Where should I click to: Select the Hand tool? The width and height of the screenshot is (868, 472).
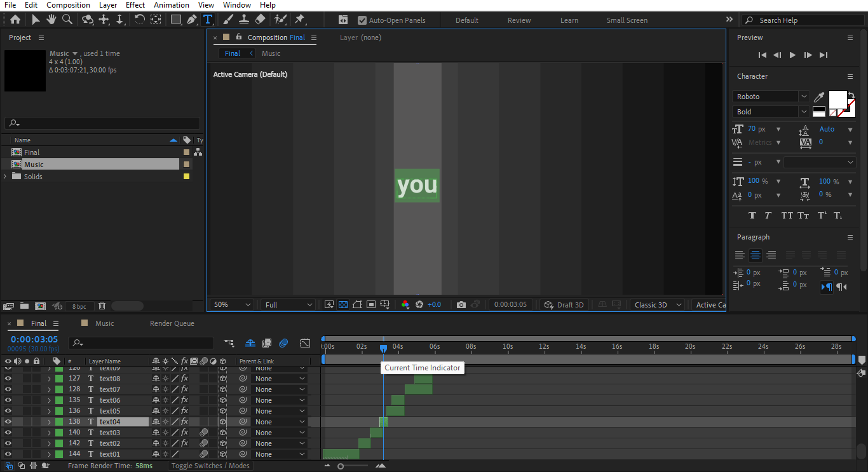(51, 20)
